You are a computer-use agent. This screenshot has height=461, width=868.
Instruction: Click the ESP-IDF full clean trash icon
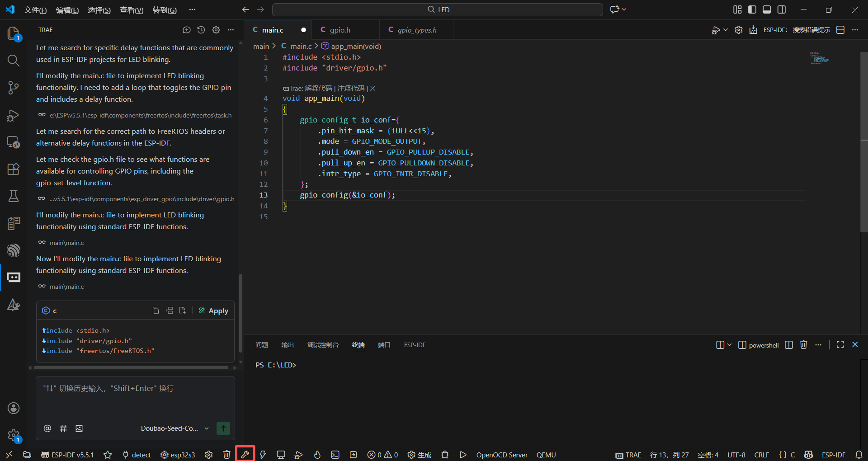(226, 455)
